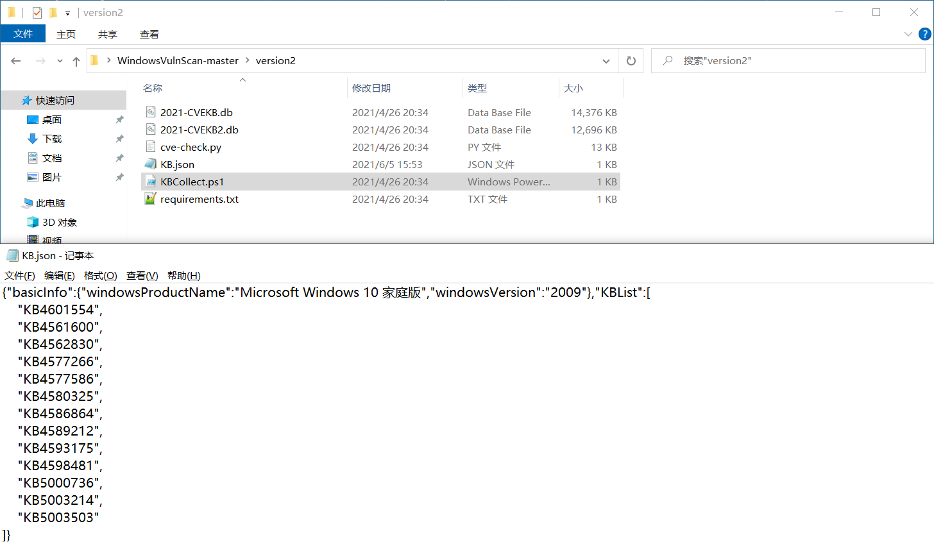Click the search magnifier icon
Image resolution: width=934 pixels, height=560 pixels.
tap(668, 60)
